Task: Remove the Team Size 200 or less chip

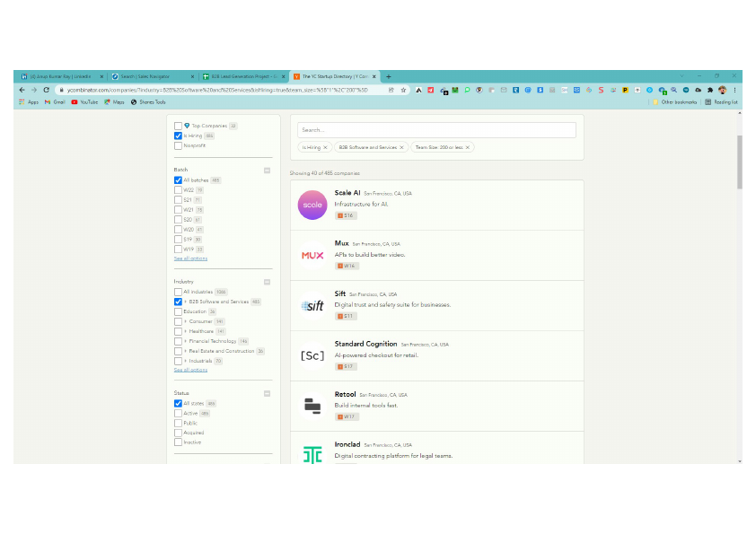Action: (467, 147)
